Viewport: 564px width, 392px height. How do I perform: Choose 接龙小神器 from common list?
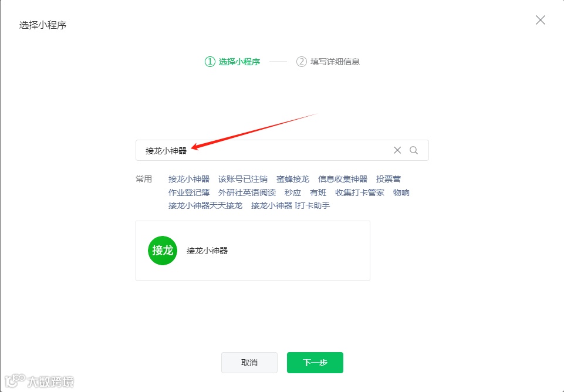pyautogui.click(x=189, y=179)
